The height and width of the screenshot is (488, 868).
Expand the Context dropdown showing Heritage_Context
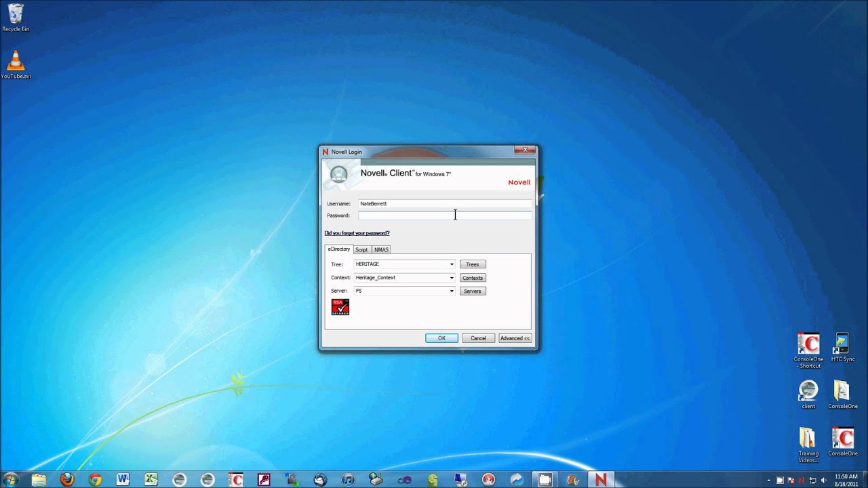point(452,278)
